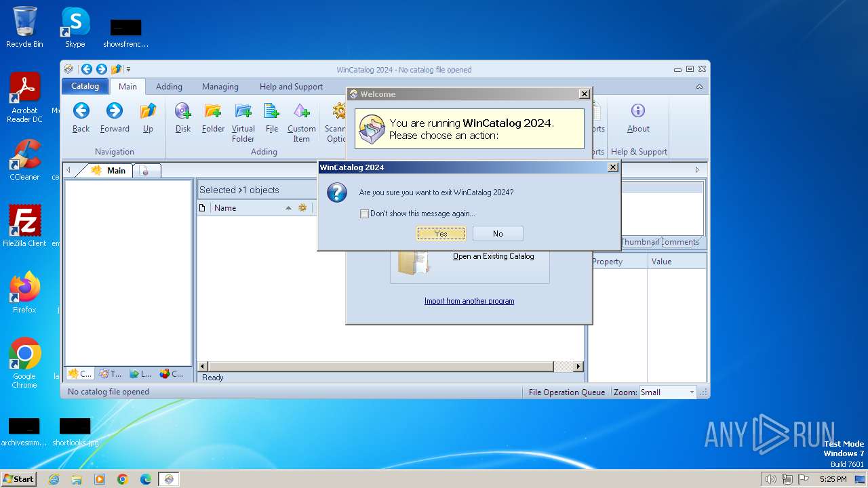Choose Open an Existing Catalog
Image resolution: width=868 pixels, height=488 pixels.
click(493, 256)
